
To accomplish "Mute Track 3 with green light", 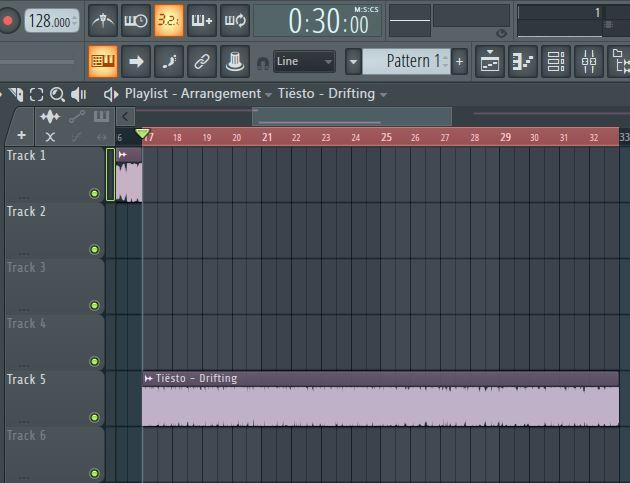I will 94,305.
